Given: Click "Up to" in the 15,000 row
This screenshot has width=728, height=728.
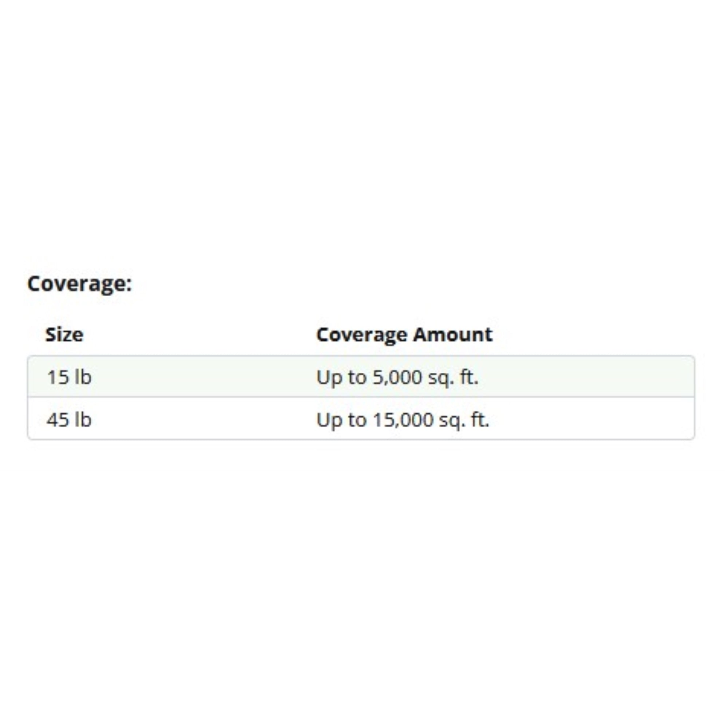Looking at the screenshot, I should tap(341, 420).
